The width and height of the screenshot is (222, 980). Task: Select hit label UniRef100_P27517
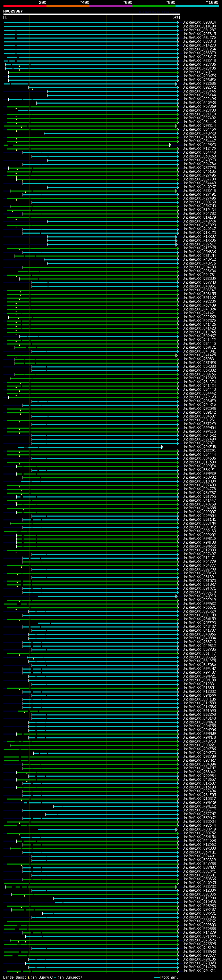click(199, 244)
